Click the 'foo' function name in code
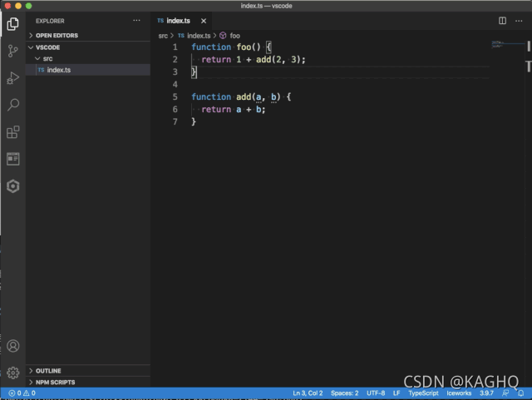 pyautogui.click(x=244, y=47)
